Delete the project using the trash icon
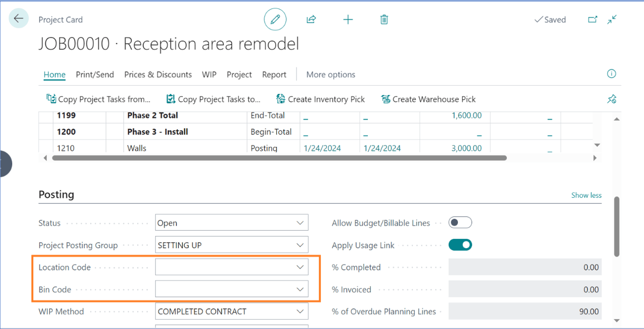Viewport: 644px width, 329px height. pos(384,19)
